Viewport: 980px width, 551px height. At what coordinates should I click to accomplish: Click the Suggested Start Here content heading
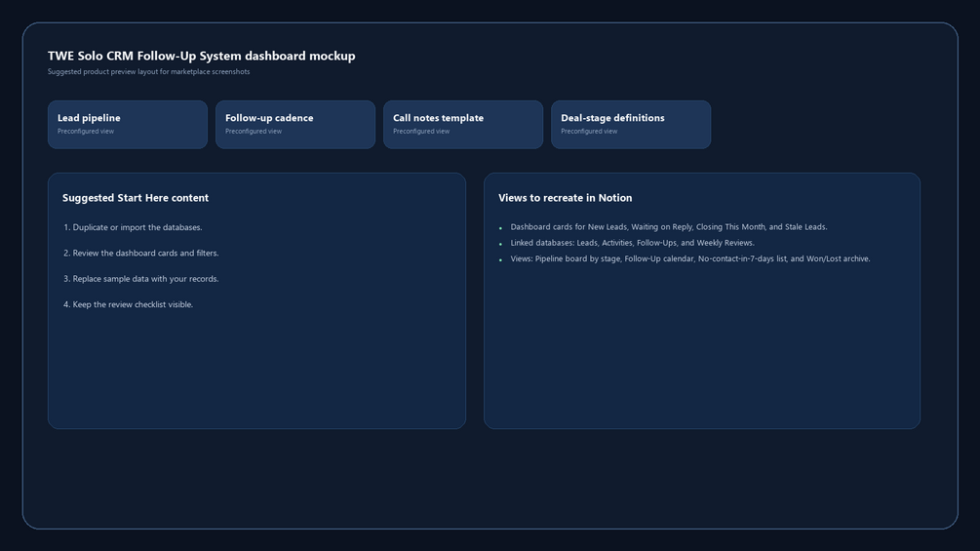click(135, 197)
